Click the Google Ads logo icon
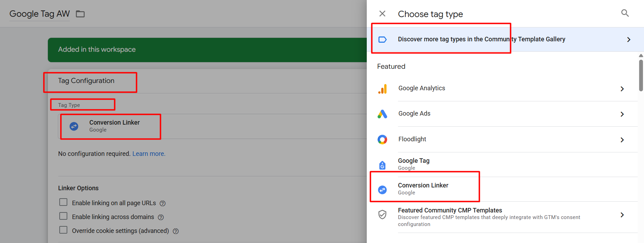 coord(382,114)
